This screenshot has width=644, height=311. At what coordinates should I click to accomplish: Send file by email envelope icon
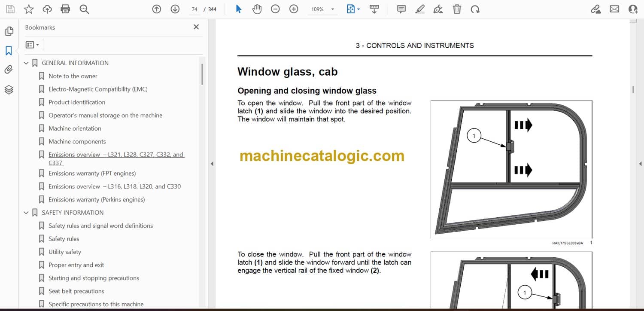point(614,9)
